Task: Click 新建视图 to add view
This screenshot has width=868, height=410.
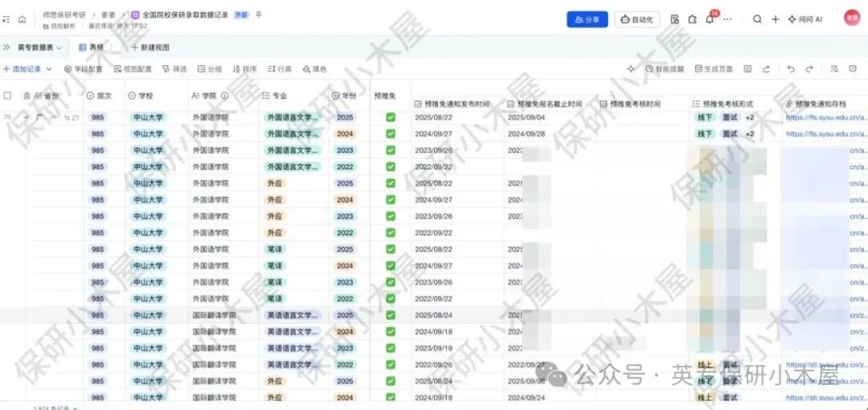Action: pos(150,47)
